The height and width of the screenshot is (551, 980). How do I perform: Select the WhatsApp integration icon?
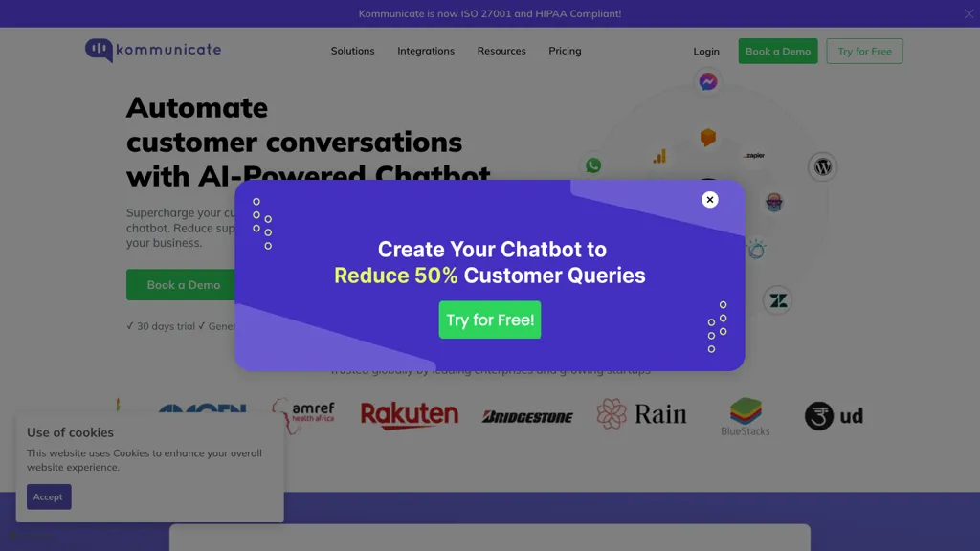click(x=593, y=165)
